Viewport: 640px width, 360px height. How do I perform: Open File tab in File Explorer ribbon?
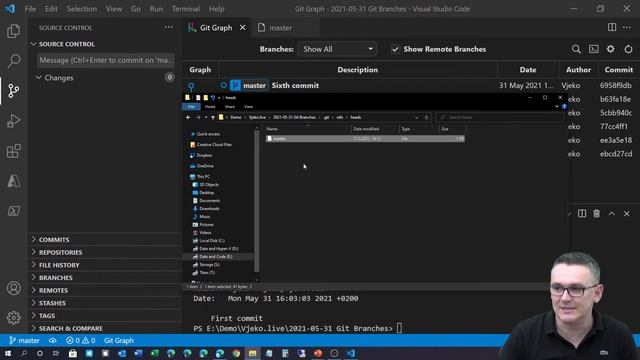(191, 107)
